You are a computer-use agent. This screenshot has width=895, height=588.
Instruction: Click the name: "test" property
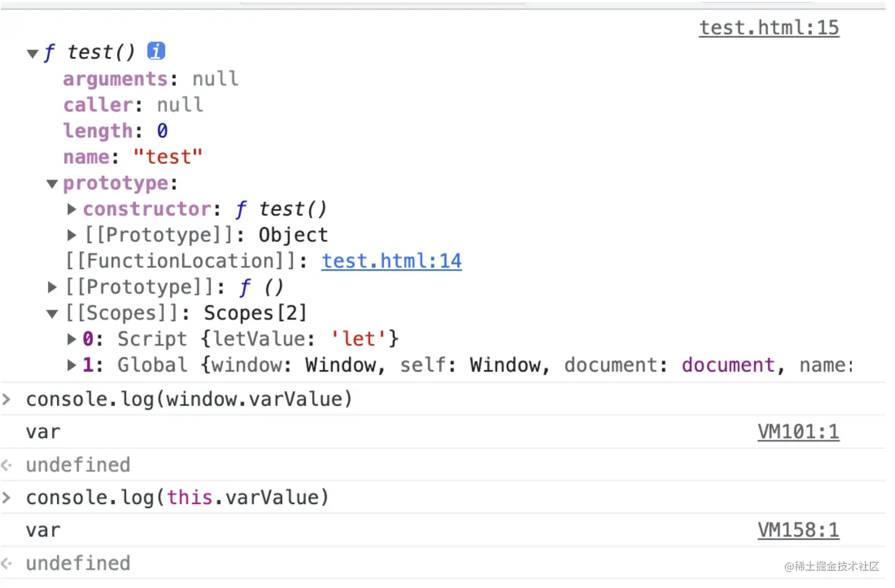point(133,157)
